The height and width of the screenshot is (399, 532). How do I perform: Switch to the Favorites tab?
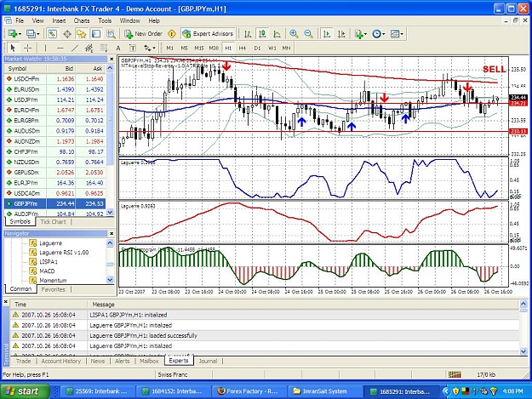54,289
